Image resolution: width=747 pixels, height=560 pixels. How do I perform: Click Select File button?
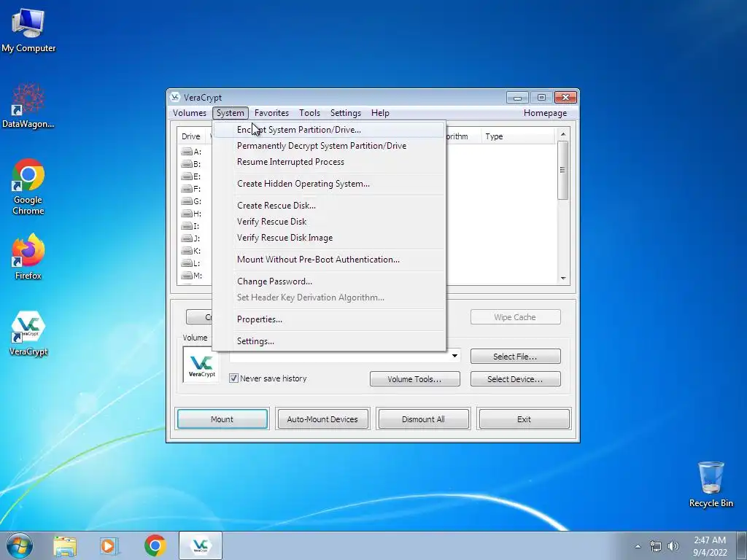pos(516,356)
